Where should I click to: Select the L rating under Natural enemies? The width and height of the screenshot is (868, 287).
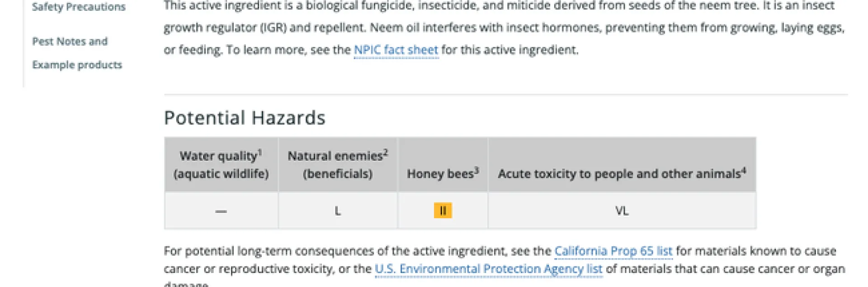click(338, 211)
